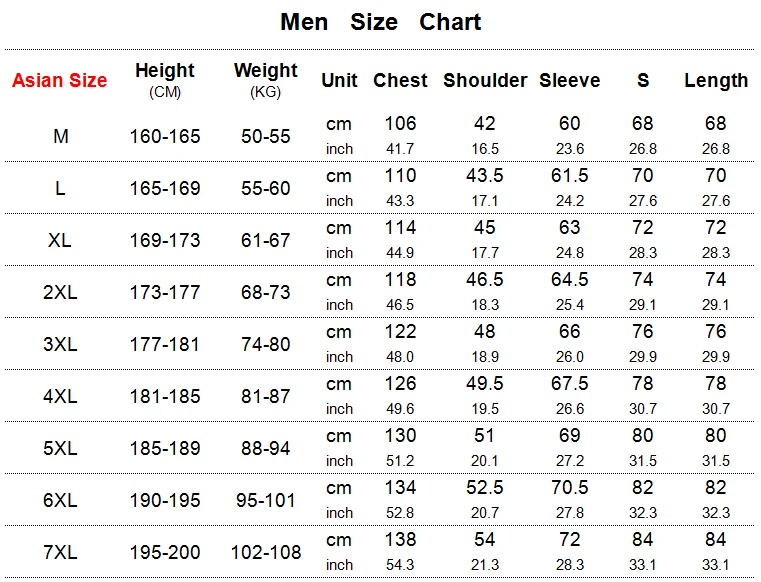Click the 2XL size row label
The image size is (761, 582).
(60, 292)
